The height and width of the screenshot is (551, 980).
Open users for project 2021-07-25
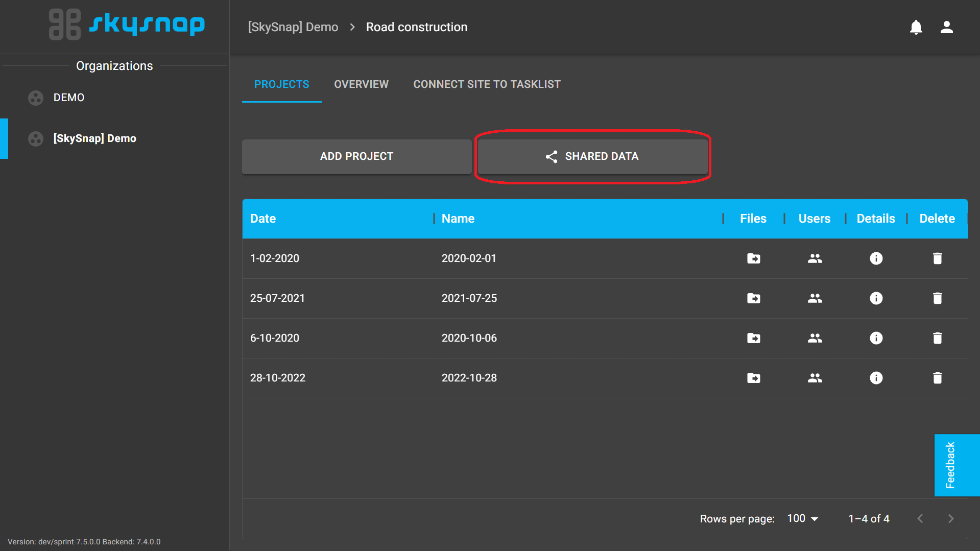pyautogui.click(x=815, y=298)
